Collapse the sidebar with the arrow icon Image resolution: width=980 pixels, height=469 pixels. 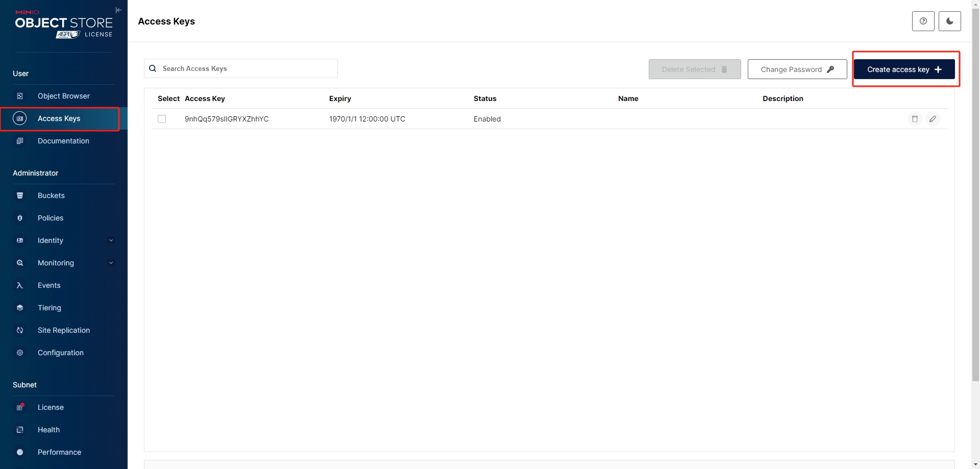coord(118,10)
